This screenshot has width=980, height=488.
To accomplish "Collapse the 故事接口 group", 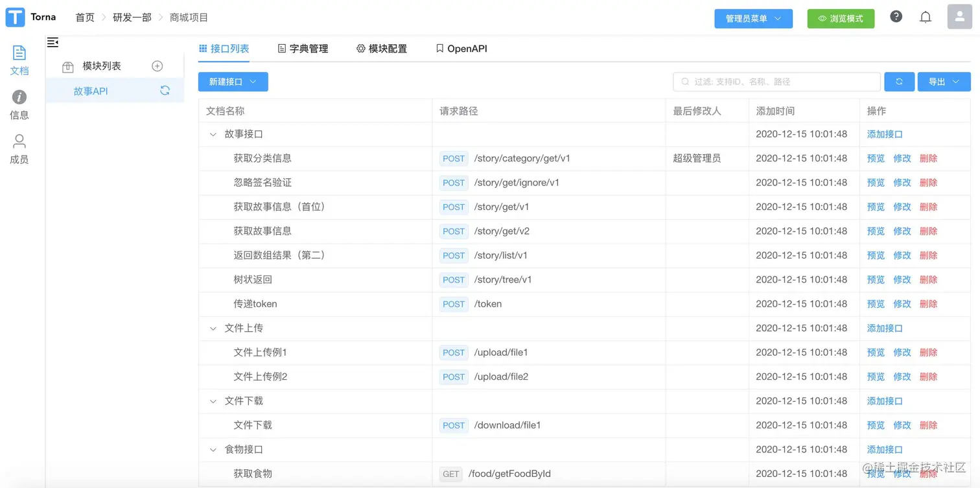I will (x=213, y=134).
